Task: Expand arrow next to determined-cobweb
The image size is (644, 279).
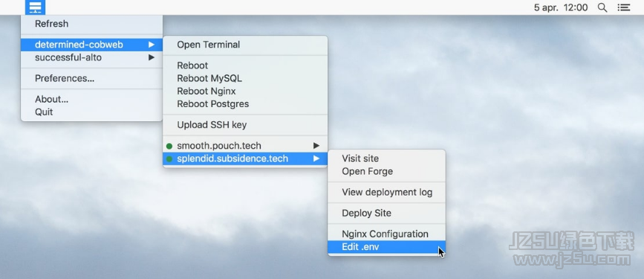Action: click(x=152, y=45)
